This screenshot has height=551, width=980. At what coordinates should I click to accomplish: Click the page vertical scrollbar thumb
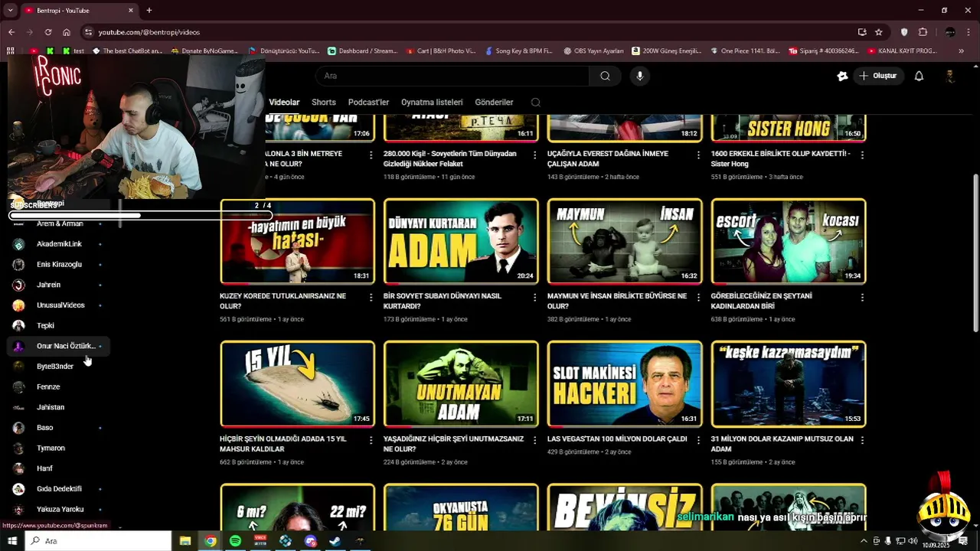[975, 253]
